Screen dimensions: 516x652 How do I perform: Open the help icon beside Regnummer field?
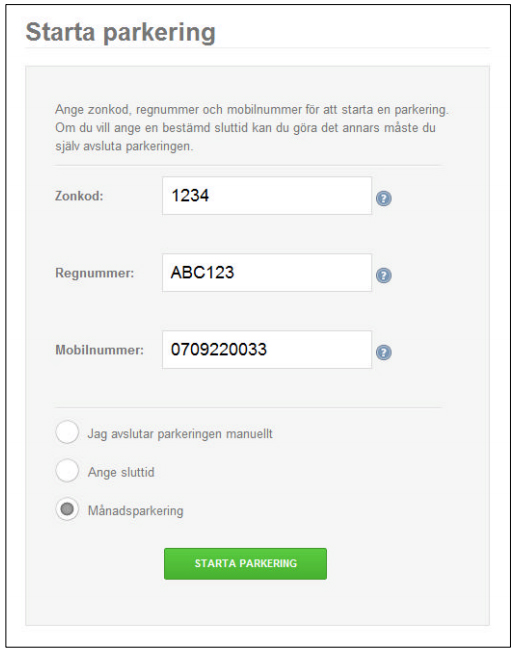point(383,275)
